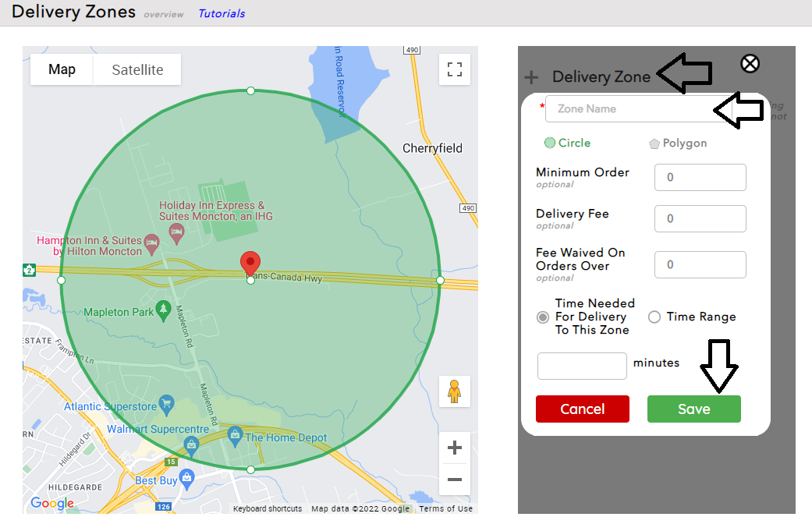Zoom in on the map
The height and width of the screenshot is (531, 812).
(454, 448)
